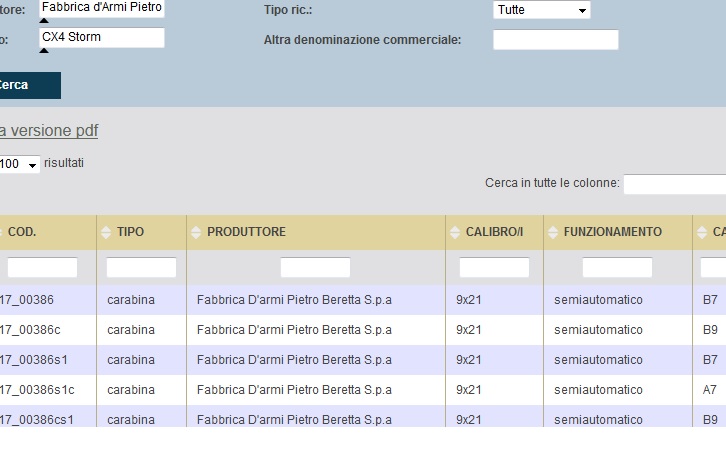Screen dimensions: 726x453
Task: Sort table by CALIBRO/I column arrows
Action: (x=455, y=232)
